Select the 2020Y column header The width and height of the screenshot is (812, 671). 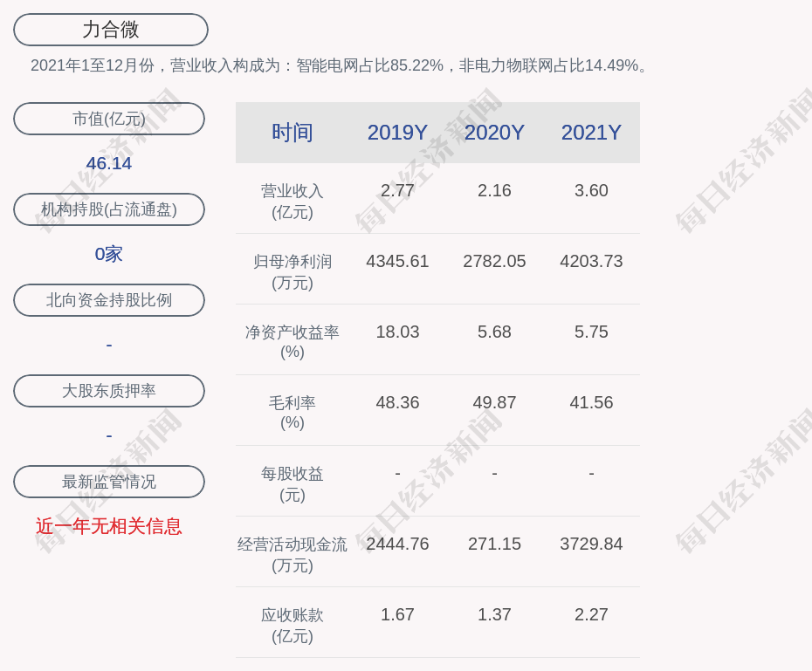494,133
